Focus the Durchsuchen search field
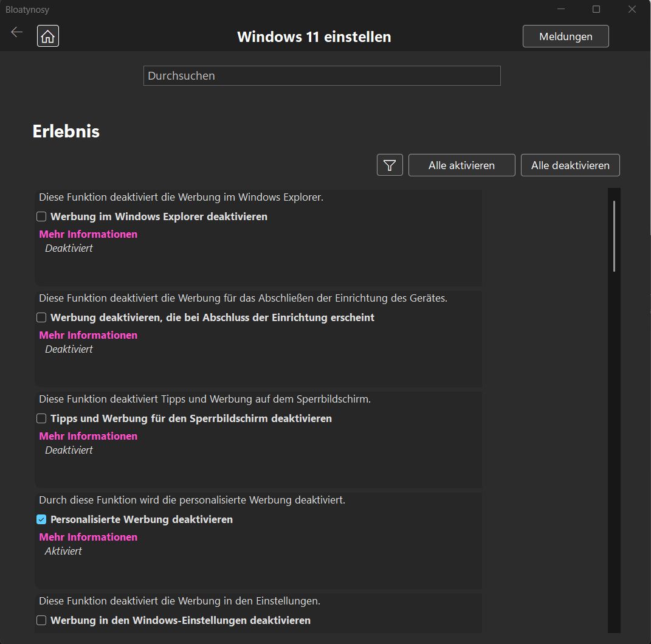This screenshot has width=651, height=644. tap(322, 75)
